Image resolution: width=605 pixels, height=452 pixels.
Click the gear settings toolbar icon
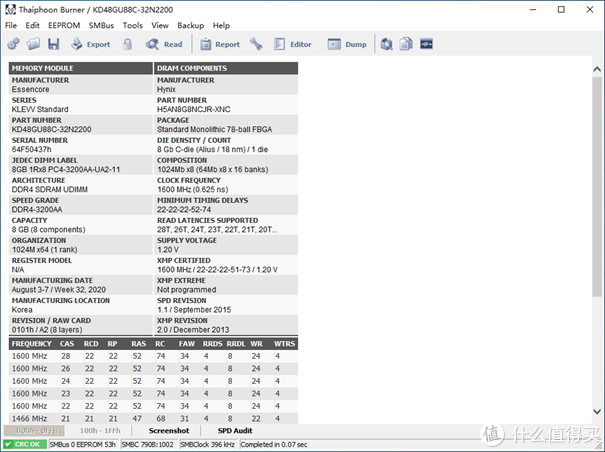[13, 44]
